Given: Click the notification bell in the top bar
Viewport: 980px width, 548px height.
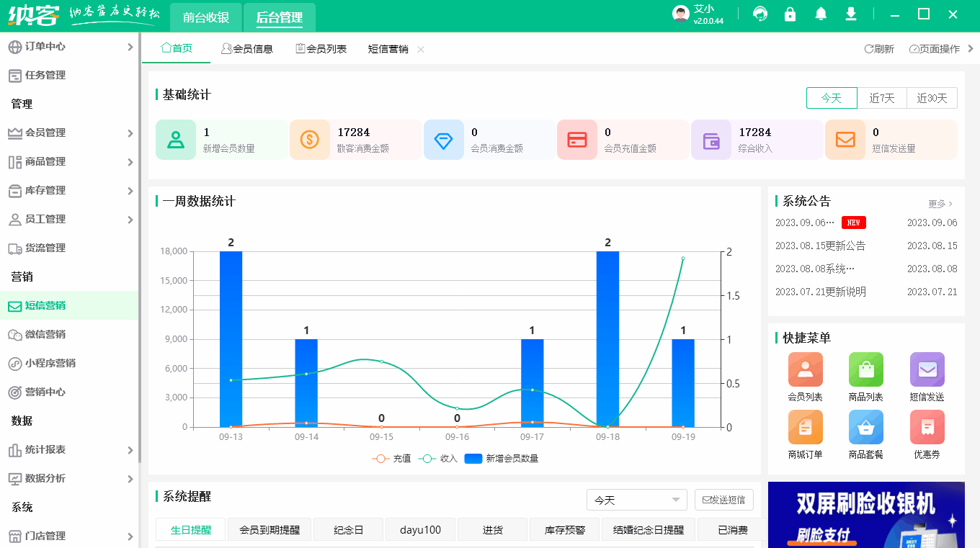Looking at the screenshot, I should pos(820,14).
